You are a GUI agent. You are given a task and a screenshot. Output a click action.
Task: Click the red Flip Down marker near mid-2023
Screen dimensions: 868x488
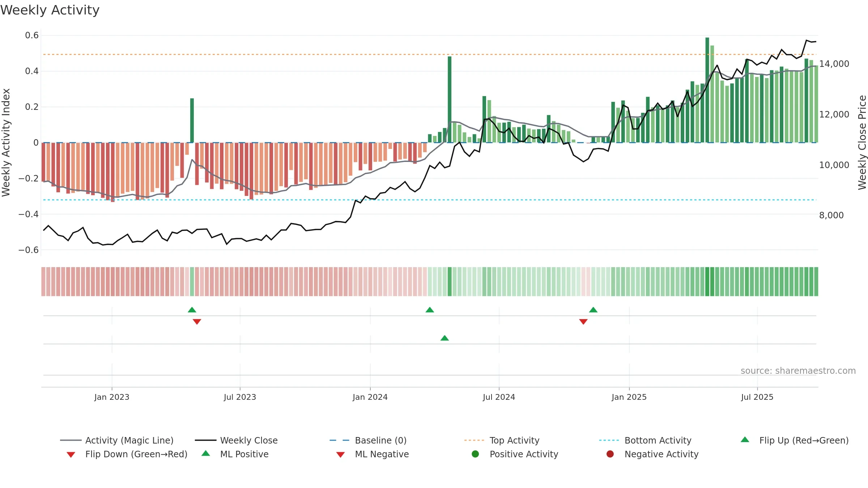(197, 322)
